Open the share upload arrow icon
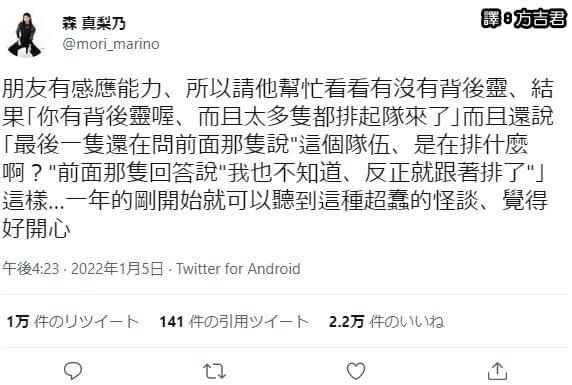Image resolution: width=572 pixels, height=385 pixels. click(x=497, y=371)
